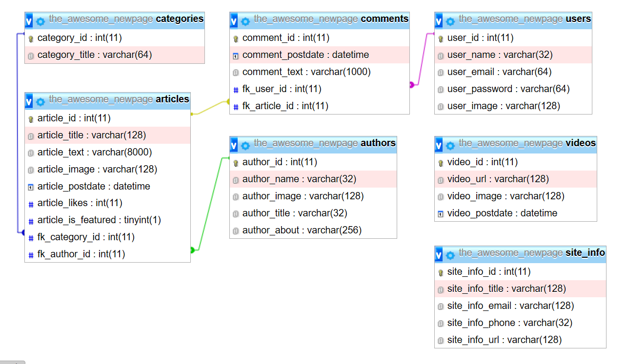627x364 pixels.
Task: Click the text-type icon beside user_email
Action: pos(441,73)
